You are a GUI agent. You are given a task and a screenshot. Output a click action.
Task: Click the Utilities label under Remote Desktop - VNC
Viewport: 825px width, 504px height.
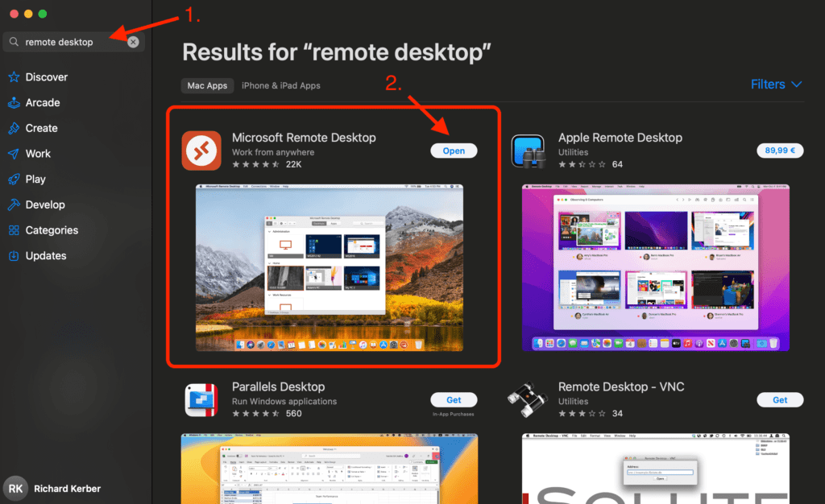[573, 402]
